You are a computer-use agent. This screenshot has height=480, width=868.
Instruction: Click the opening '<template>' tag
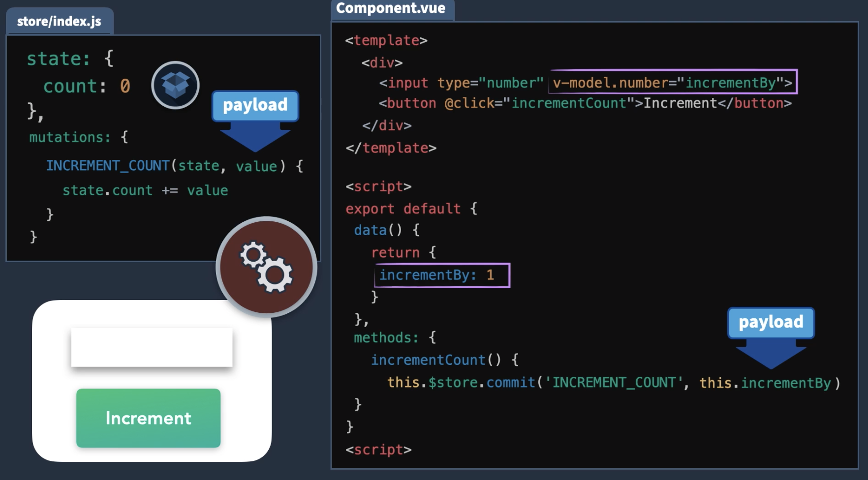tap(386, 40)
